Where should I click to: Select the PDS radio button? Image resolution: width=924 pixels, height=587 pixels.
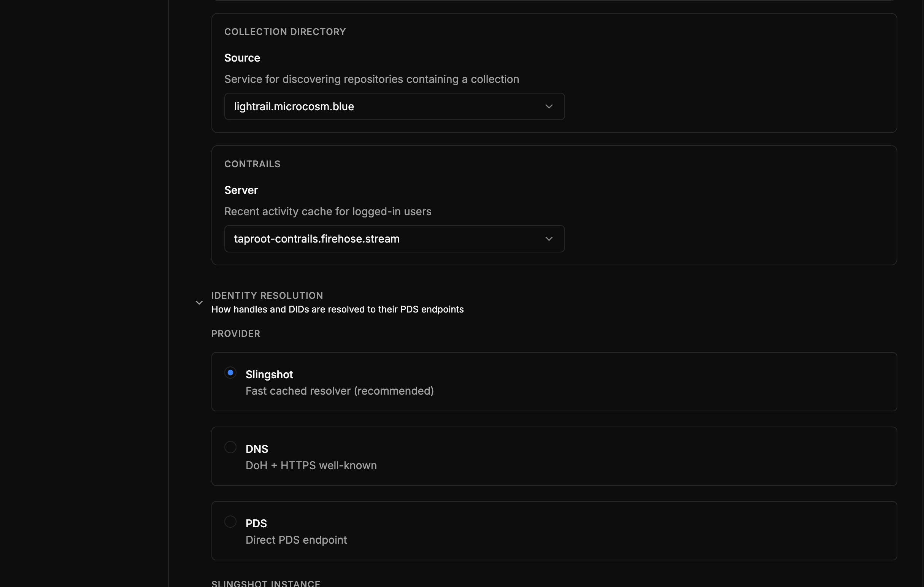pyautogui.click(x=230, y=522)
